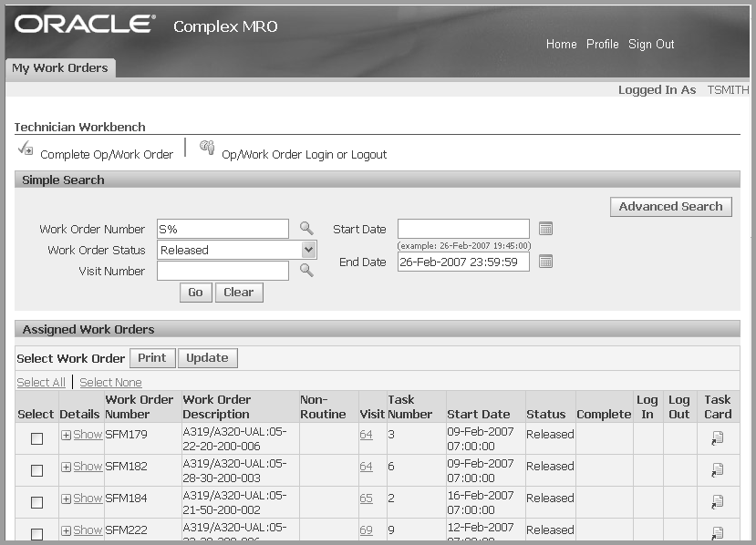Open Visit Number search lookup
Screen dimensions: 756x545
(306, 270)
